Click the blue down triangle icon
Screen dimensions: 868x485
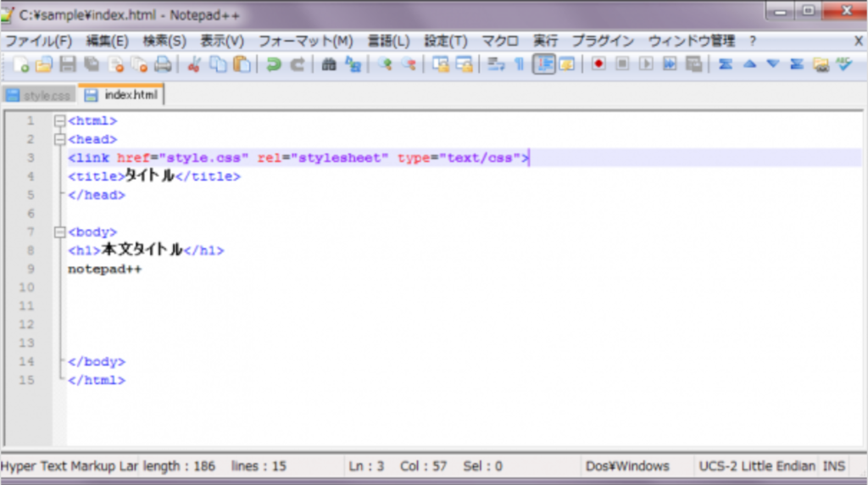(773, 64)
